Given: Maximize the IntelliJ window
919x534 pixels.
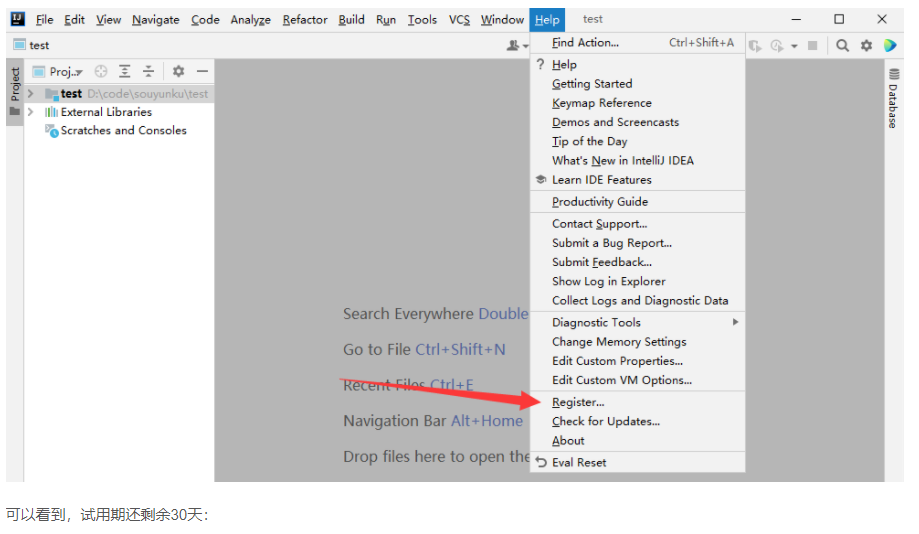Looking at the screenshot, I should (x=839, y=19).
